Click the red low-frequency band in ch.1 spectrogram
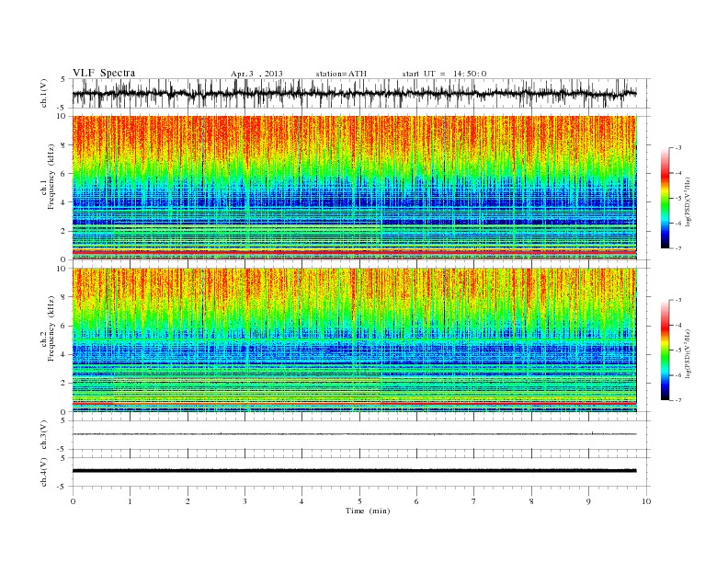The width and height of the screenshot is (728, 563). (354, 252)
